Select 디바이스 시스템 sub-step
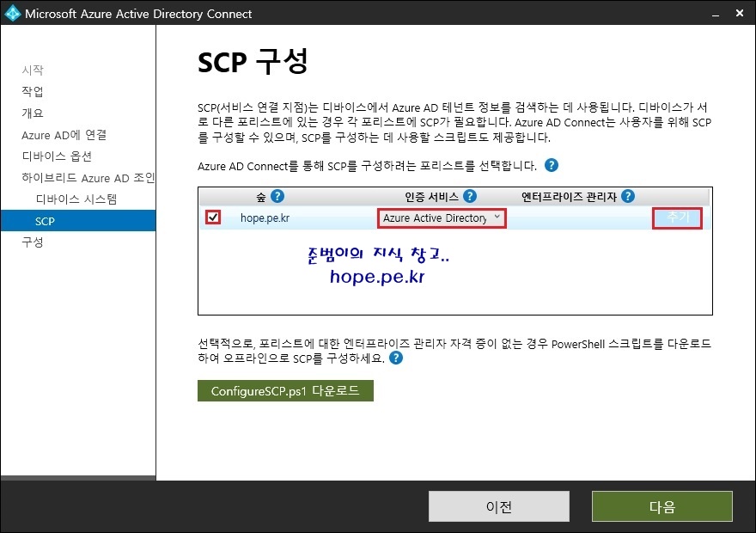 [76, 199]
